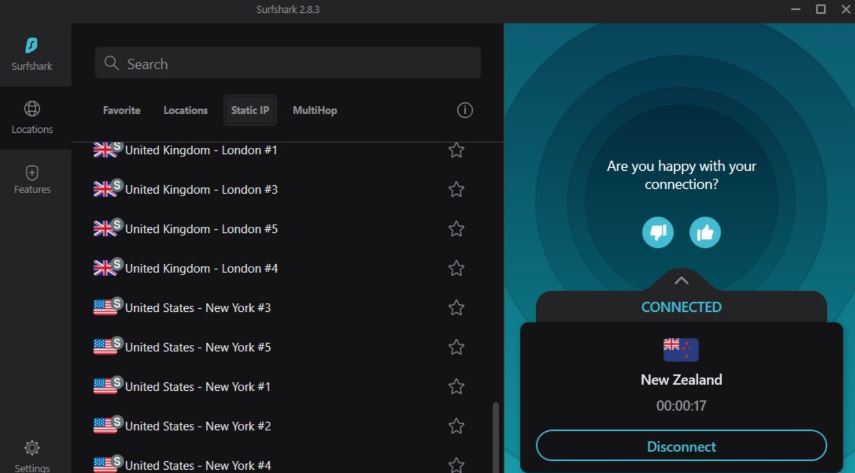The width and height of the screenshot is (855, 473).
Task: Click the CONNECTED status label
Action: [681, 307]
